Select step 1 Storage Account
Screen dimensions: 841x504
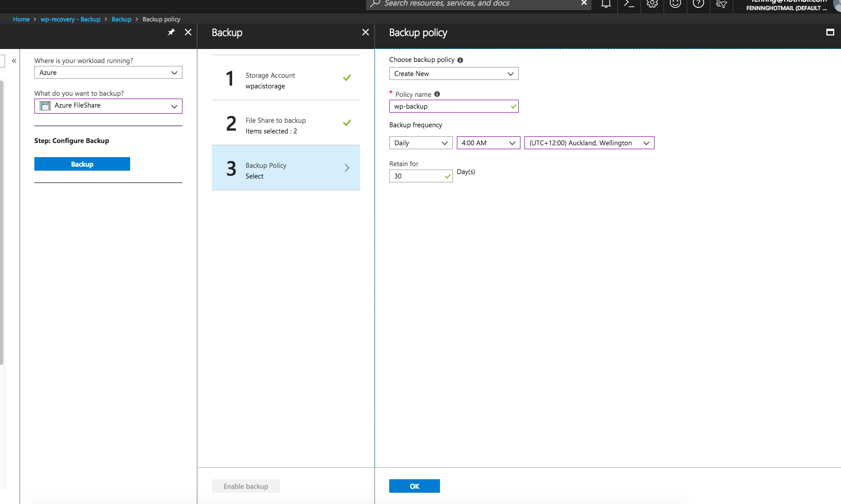pos(286,78)
